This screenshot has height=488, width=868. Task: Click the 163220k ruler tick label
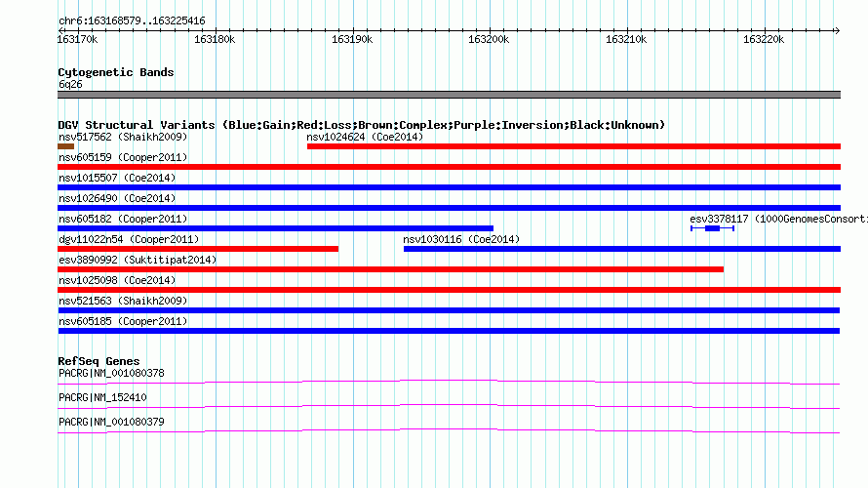pos(764,39)
